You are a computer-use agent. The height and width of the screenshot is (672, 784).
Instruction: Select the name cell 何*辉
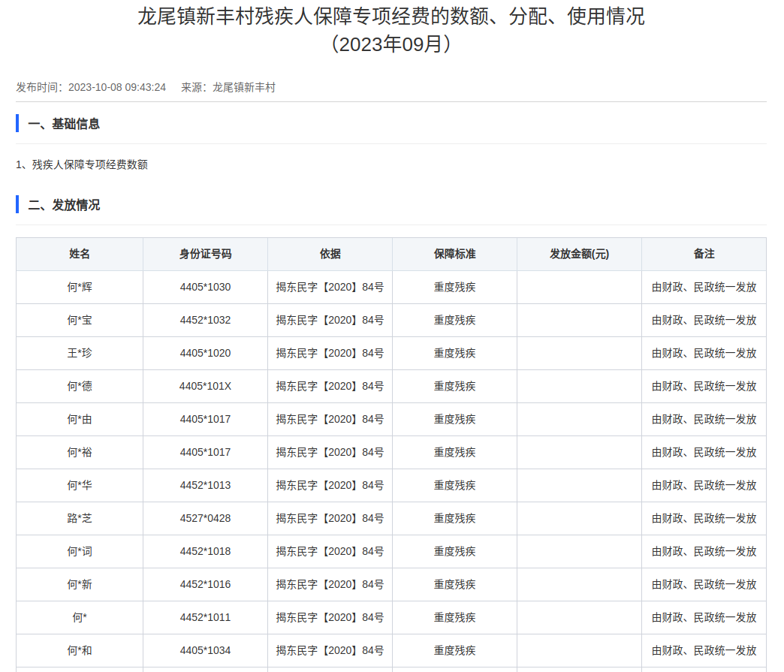[80, 288]
